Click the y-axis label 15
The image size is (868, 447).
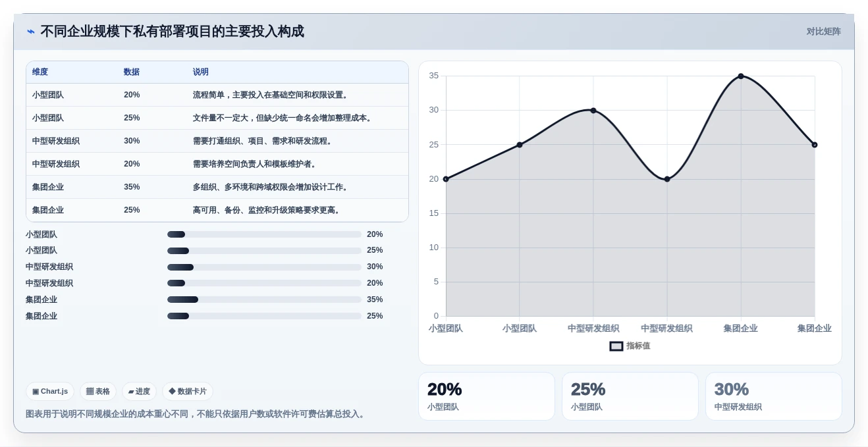pyautogui.click(x=434, y=213)
